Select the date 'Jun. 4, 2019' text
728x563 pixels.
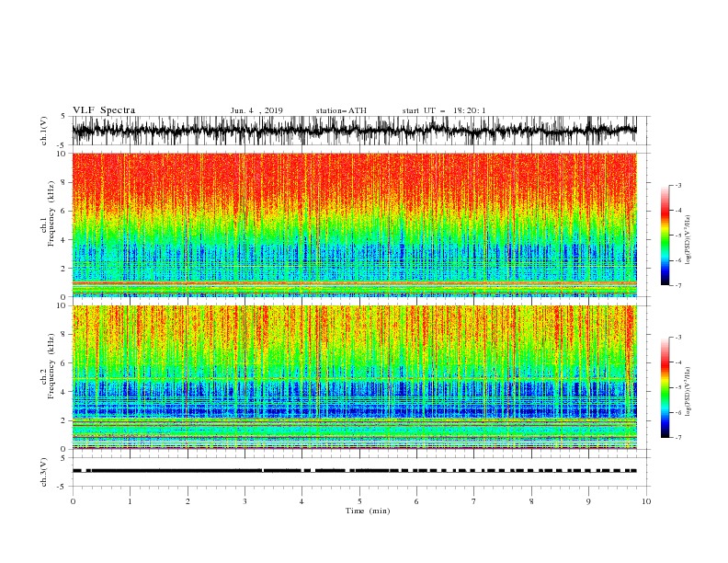coord(256,110)
